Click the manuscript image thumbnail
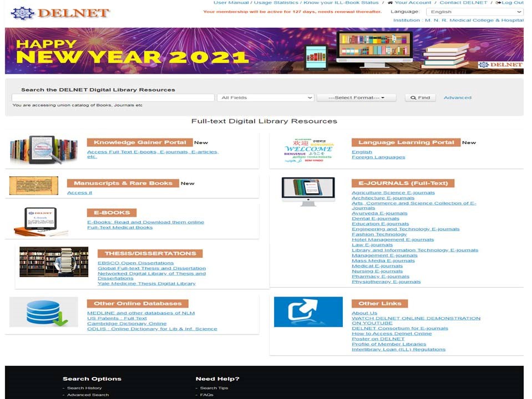The image size is (532, 399). click(34, 186)
